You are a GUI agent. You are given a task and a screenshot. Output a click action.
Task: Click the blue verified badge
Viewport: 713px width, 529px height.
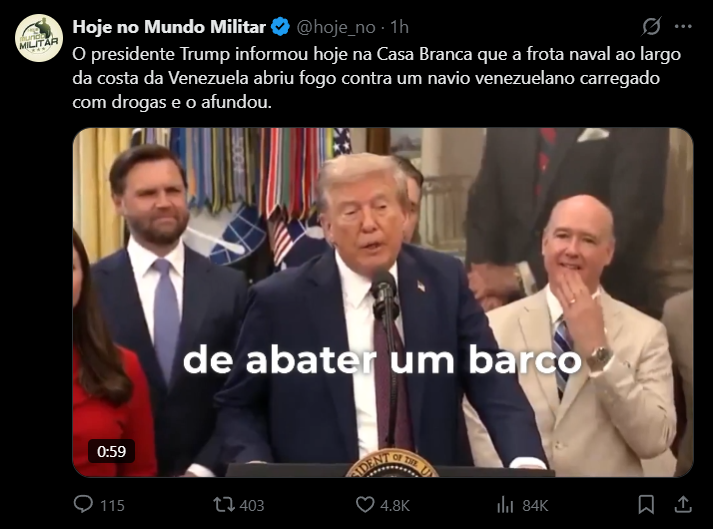click(280, 27)
